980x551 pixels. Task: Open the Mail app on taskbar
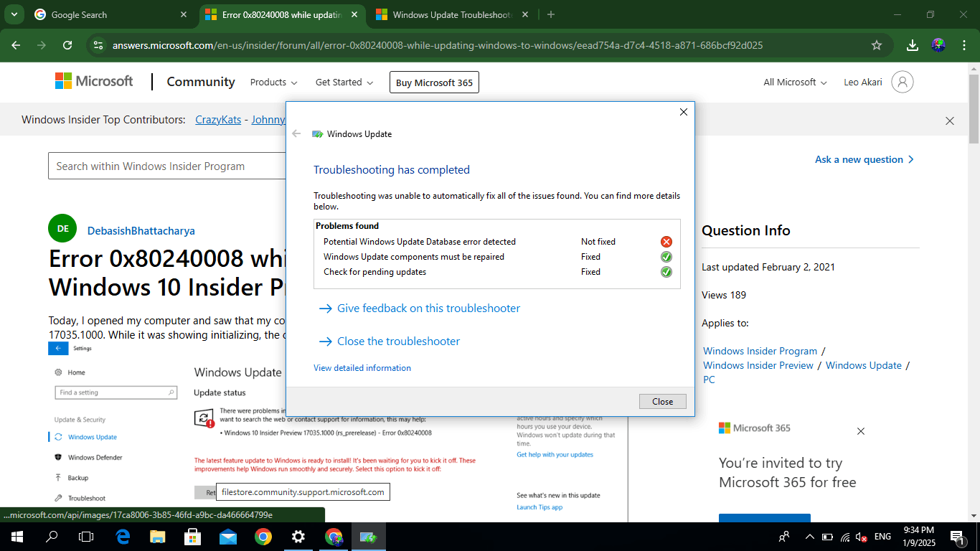[x=228, y=537]
